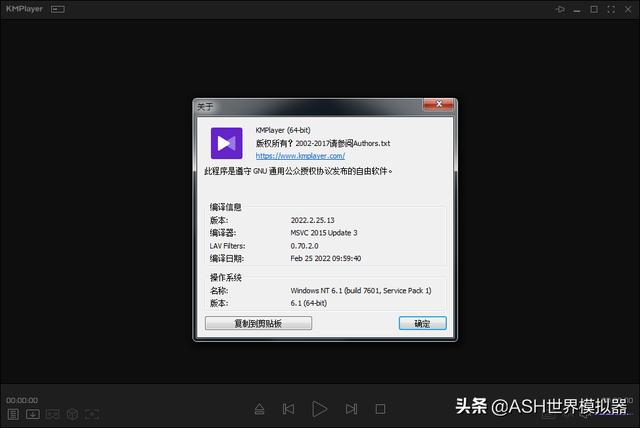
Task: Click the 编译信息 group label
Action: pos(225,207)
